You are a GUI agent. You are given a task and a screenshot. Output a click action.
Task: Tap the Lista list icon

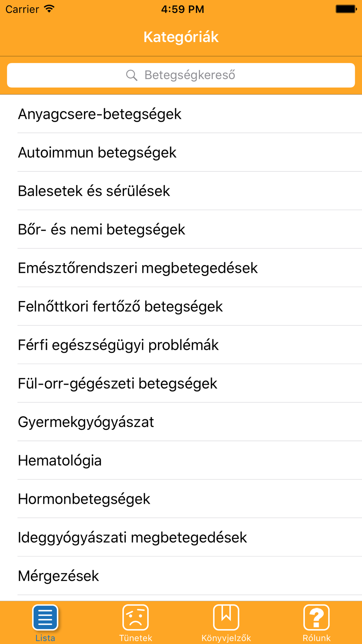[45, 618]
